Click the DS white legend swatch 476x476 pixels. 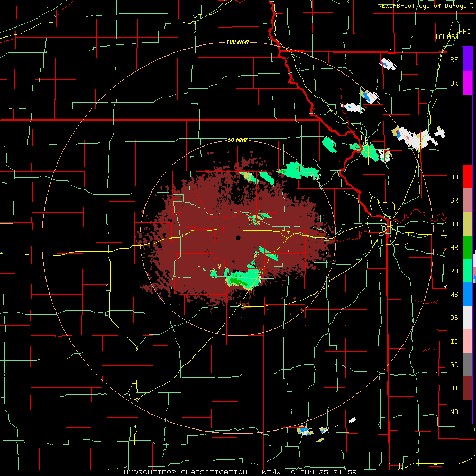467,317
